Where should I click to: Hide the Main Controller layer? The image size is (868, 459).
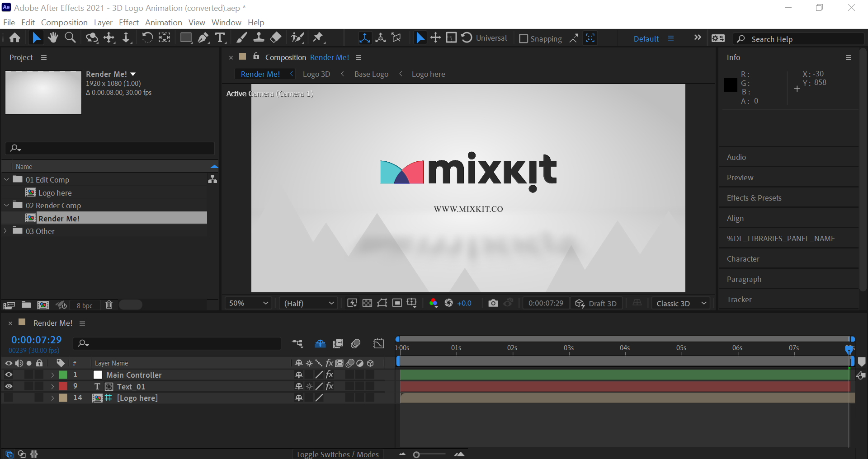tap(9, 375)
